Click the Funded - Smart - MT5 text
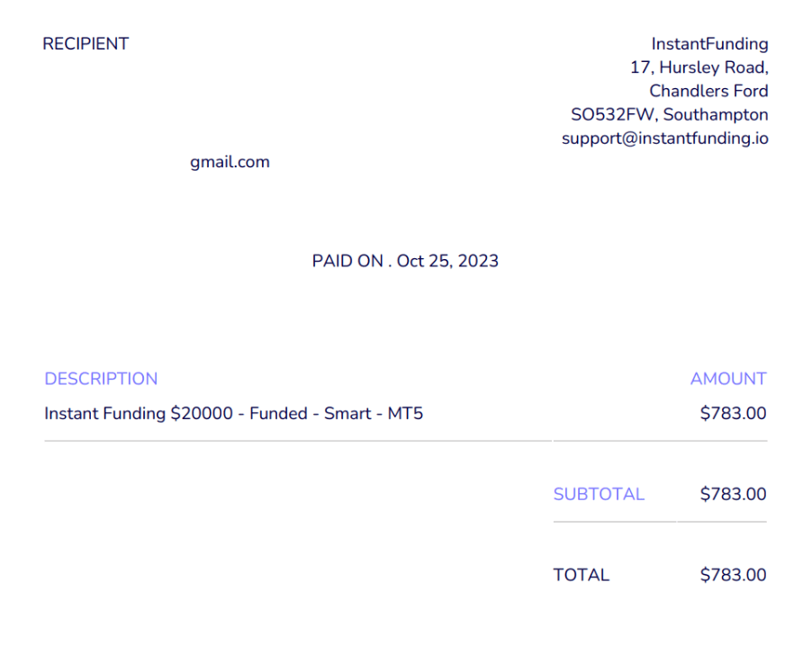The height and width of the screenshot is (645, 812). point(336,414)
